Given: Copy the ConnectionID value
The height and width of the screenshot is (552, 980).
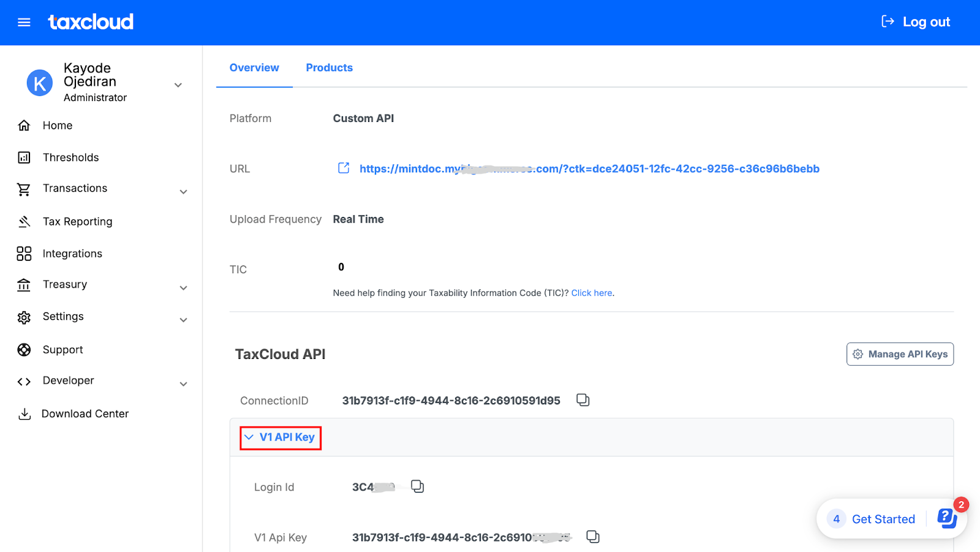Looking at the screenshot, I should [583, 400].
